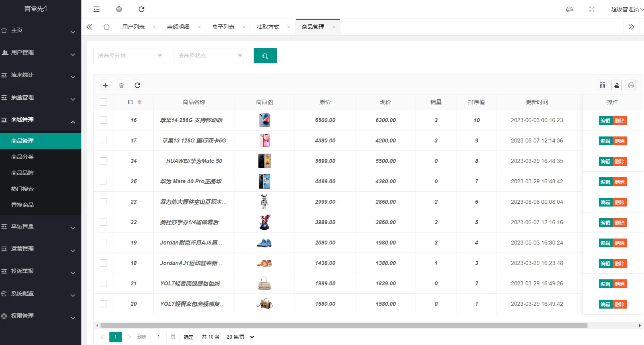644x345 pixels.
Task: Open the globe website icon
Action: click(119, 9)
